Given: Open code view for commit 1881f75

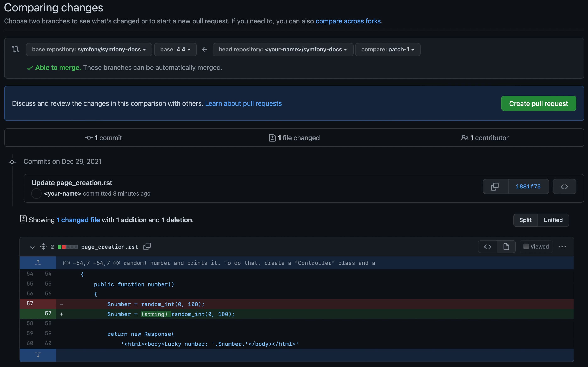Looking at the screenshot, I should 564,186.
